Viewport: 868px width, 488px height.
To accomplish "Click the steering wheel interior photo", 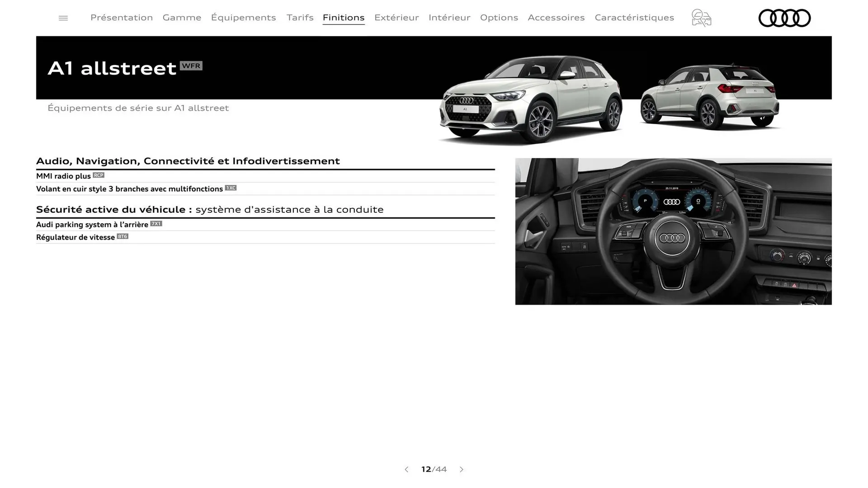I will point(673,232).
